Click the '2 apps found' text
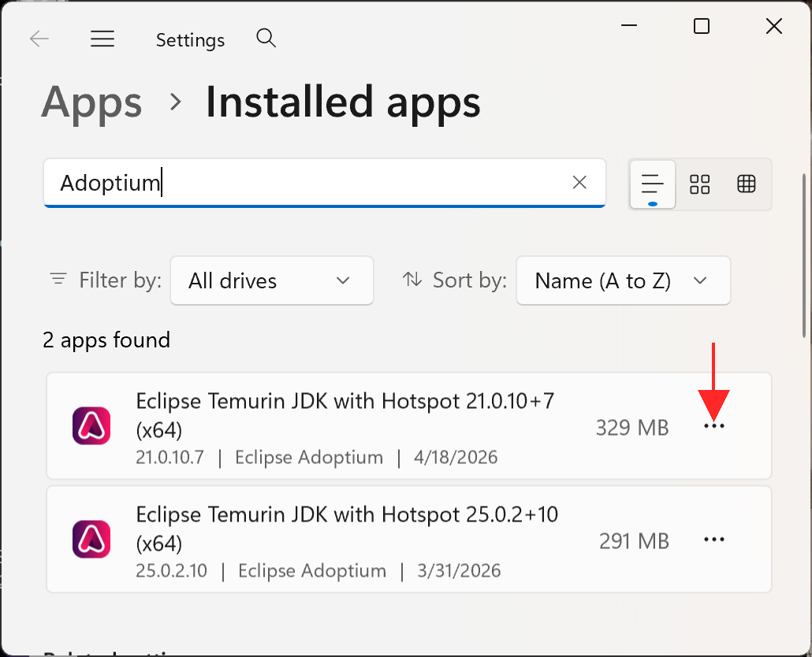The image size is (812, 657). 106,340
